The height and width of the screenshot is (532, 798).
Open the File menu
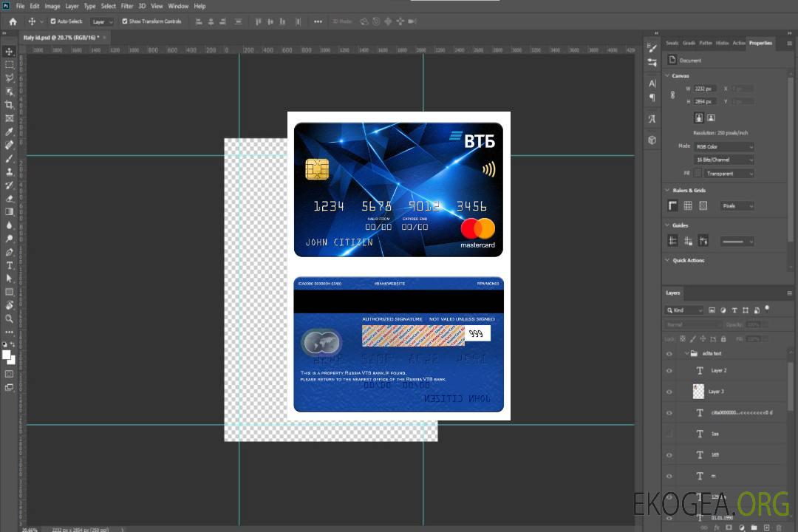coord(20,6)
